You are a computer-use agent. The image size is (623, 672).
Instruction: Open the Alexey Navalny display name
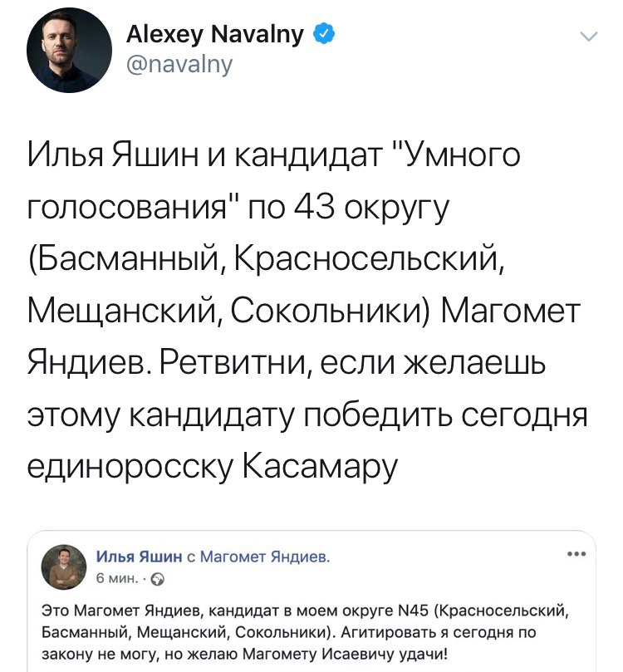point(218,35)
